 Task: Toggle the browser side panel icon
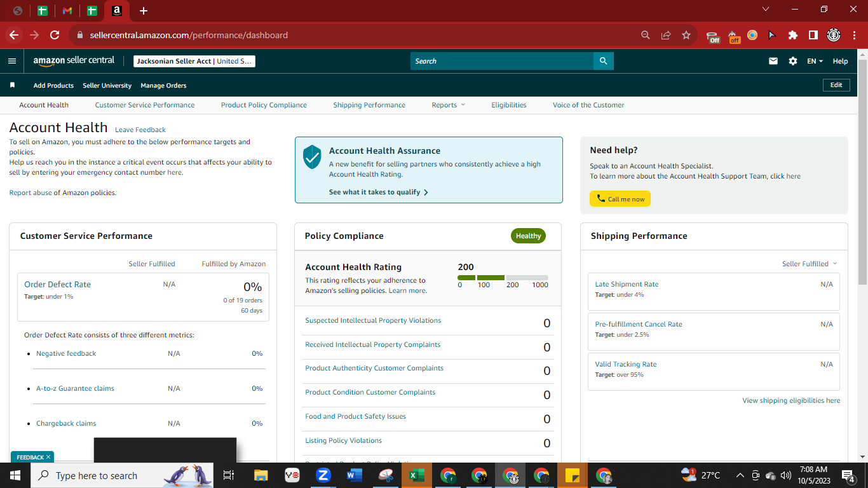click(x=813, y=35)
